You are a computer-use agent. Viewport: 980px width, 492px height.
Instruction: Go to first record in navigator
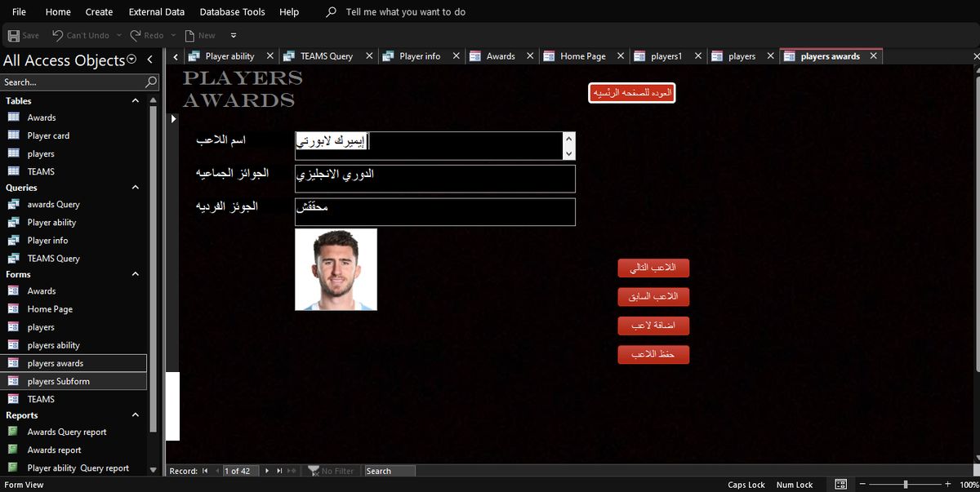click(205, 471)
